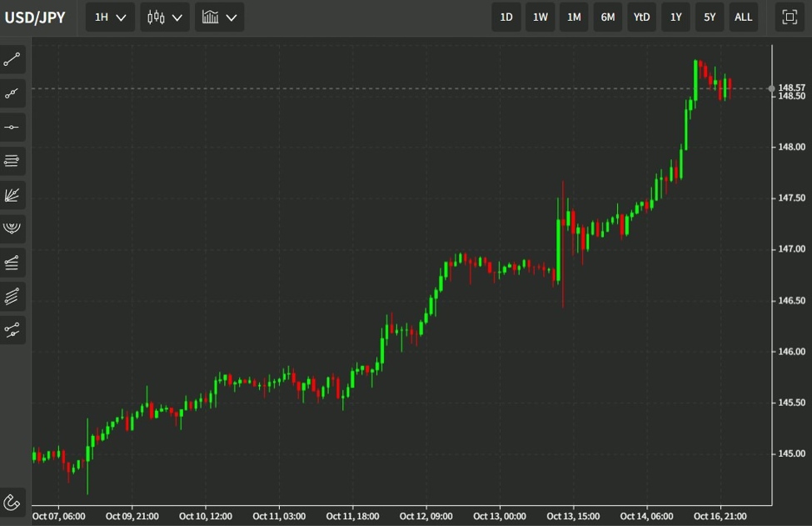
Task: Select the Fibonacci arcs tool
Action: (12, 228)
